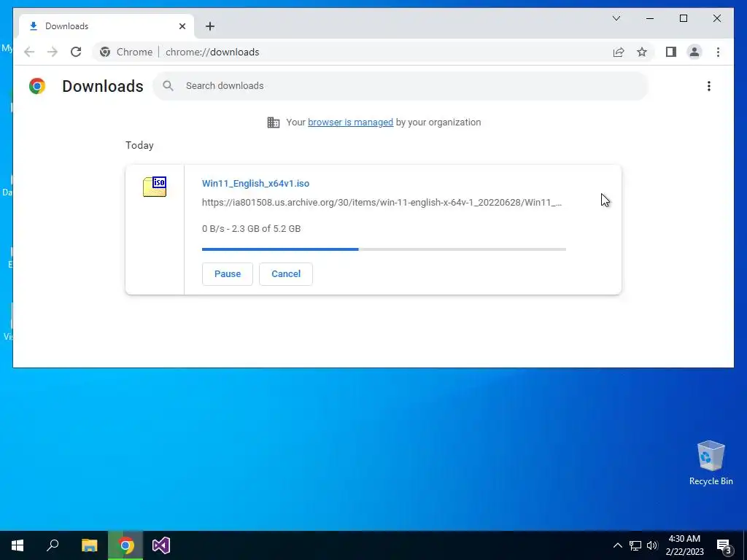Open File Explorer from the taskbar

click(x=89, y=545)
